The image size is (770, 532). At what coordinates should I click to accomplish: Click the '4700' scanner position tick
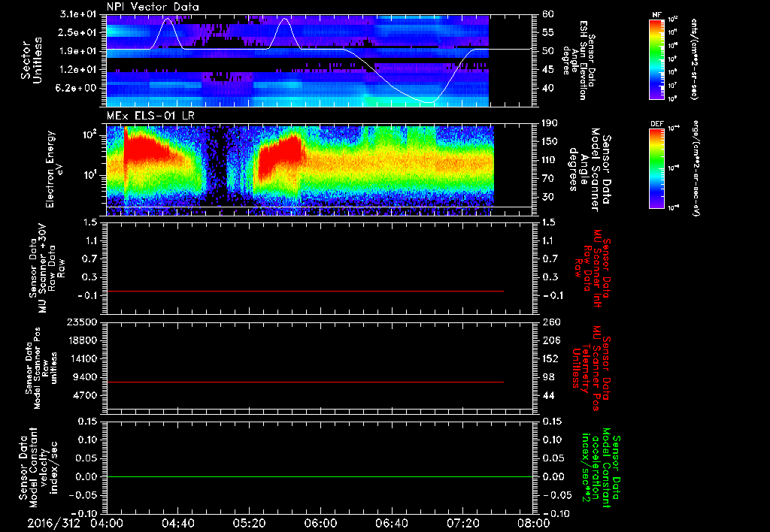pyautogui.click(x=84, y=395)
